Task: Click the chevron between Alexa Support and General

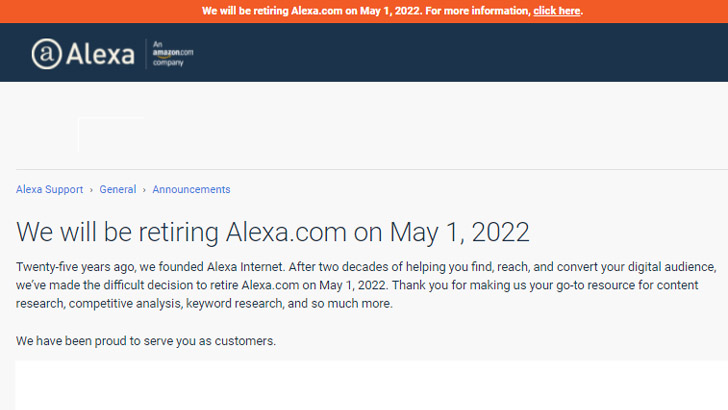Action: coord(91,190)
